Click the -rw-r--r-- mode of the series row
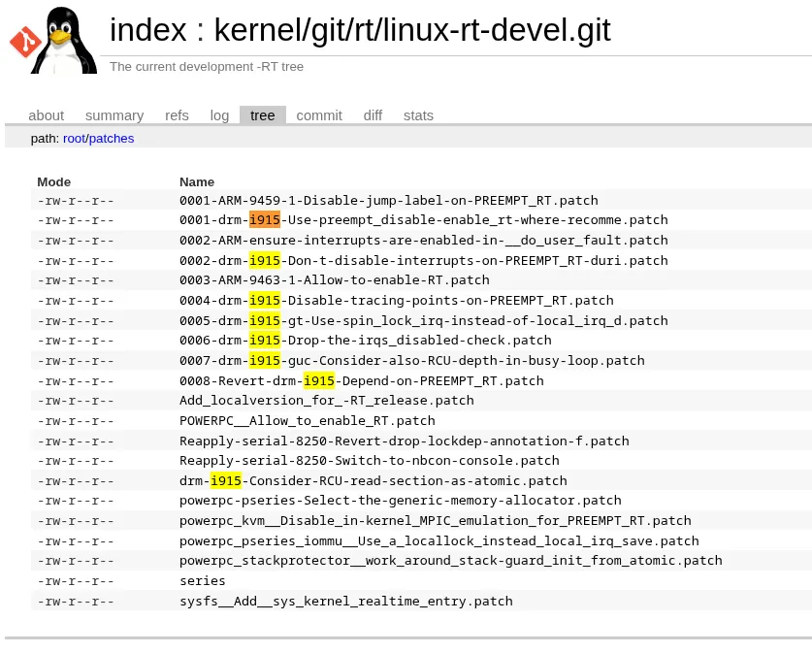812x653 pixels. pos(76,581)
